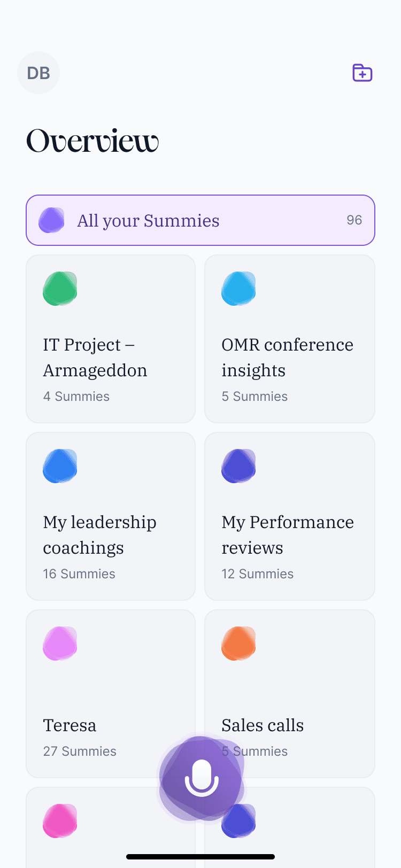Image resolution: width=401 pixels, height=868 pixels.
Task: Open All your Summies list
Action: (x=148, y=221)
